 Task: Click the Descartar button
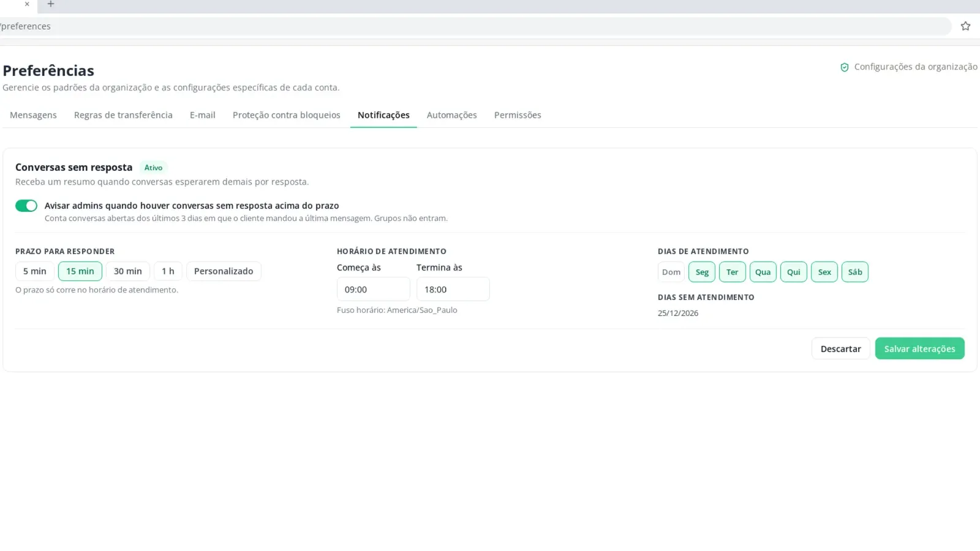pyautogui.click(x=841, y=348)
